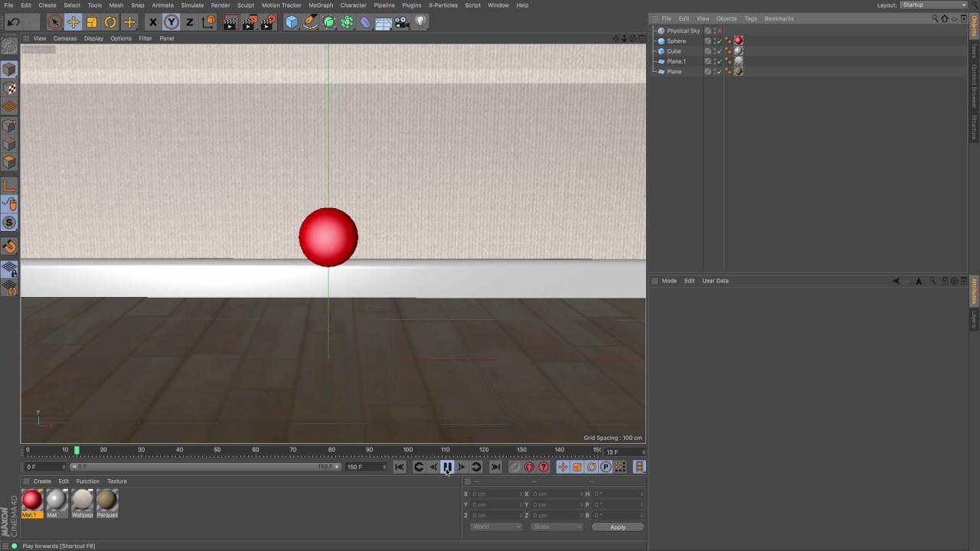Open Material Manager Texture menu
This screenshot has height=551, width=980.
point(116,481)
